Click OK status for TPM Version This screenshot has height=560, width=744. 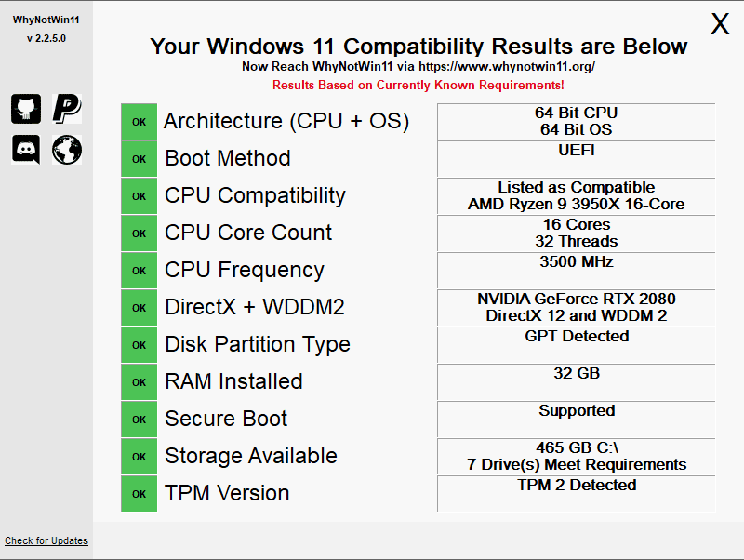[x=139, y=494]
